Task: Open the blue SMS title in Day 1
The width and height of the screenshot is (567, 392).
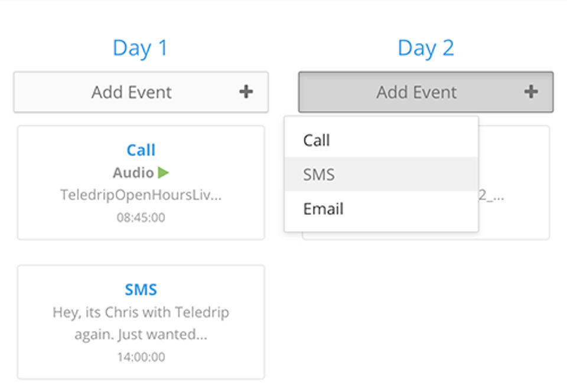Action: pyautogui.click(x=141, y=289)
